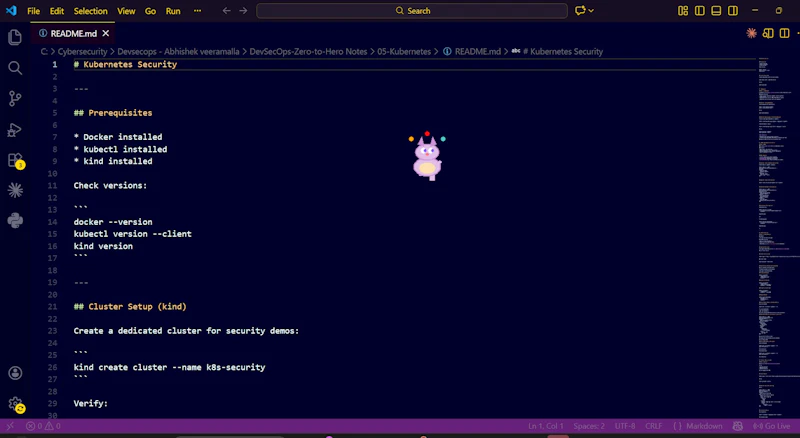Screen dimensions: 800x438
Task: Expand the 05-Kubernetes breadcrumb
Action: coord(404,52)
